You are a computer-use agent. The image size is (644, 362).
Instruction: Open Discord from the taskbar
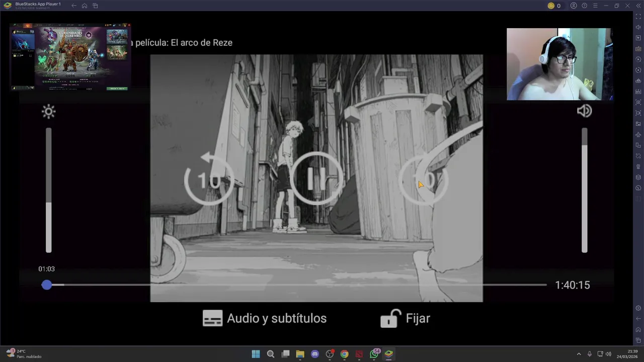(x=315, y=354)
